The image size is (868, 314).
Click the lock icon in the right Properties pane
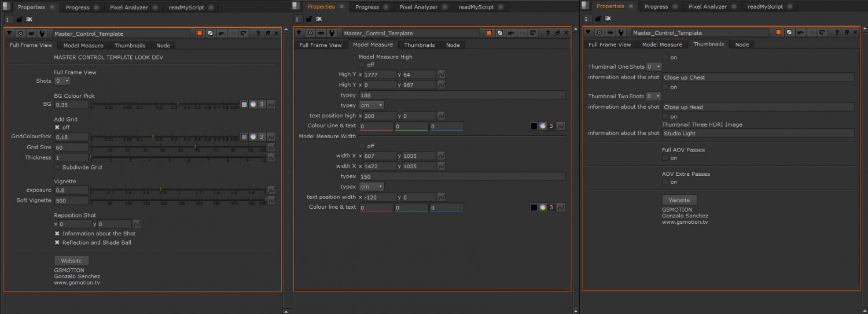(598, 19)
